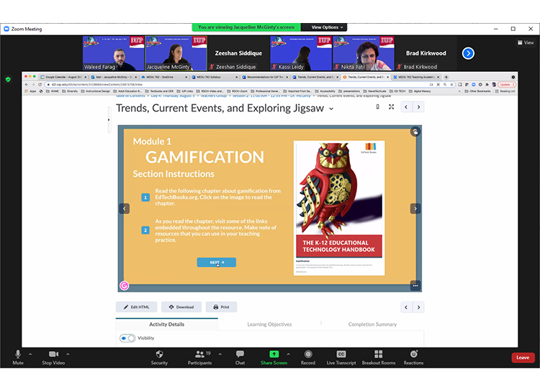Click the browser back arrow

[27, 84]
